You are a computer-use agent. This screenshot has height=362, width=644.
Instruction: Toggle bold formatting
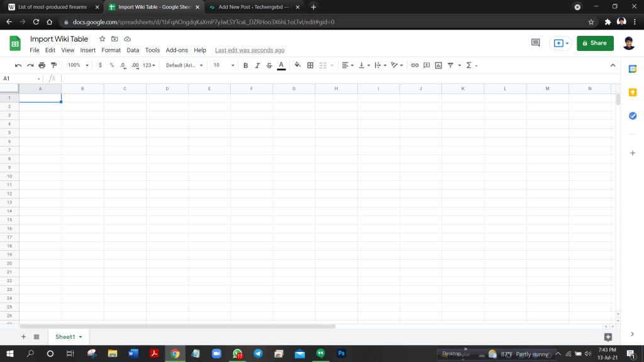point(245,65)
